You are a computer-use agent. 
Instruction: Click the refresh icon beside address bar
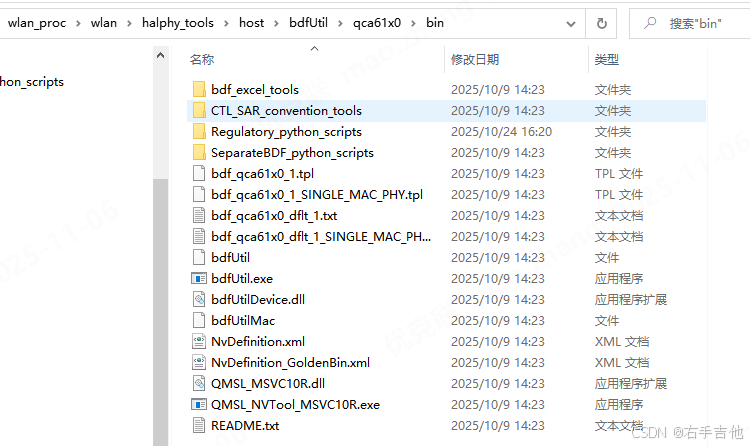[x=602, y=23]
